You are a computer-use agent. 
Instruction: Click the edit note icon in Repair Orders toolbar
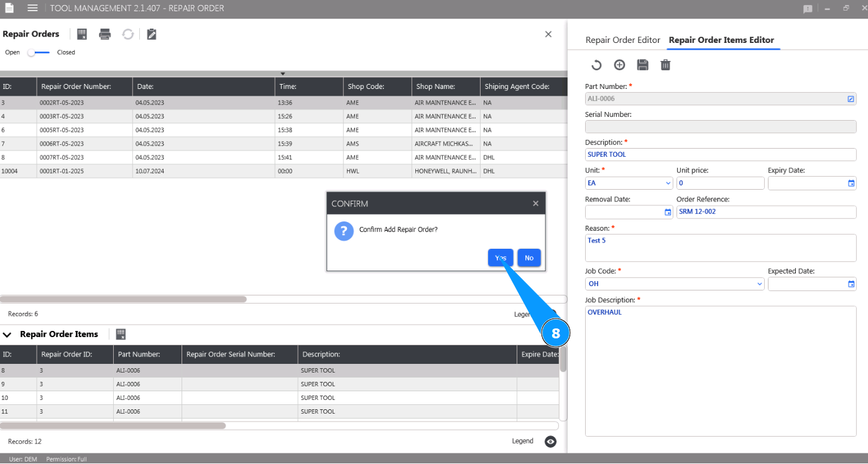pos(151,34)
